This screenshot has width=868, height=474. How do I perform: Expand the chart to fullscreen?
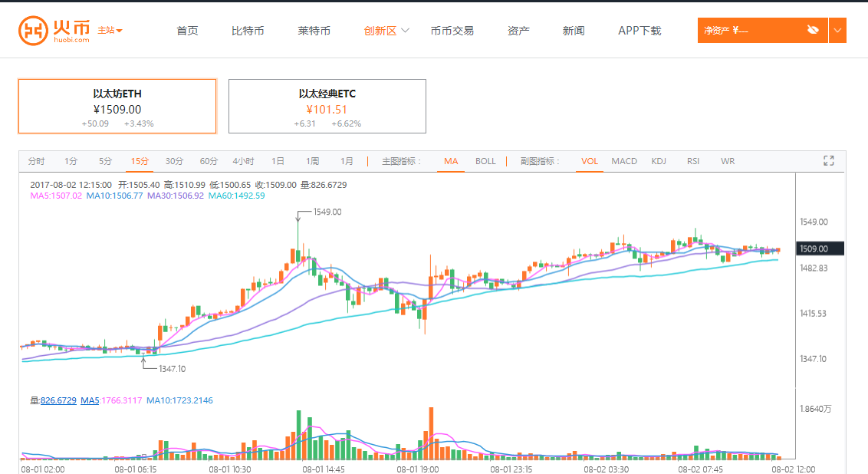click(x=828, y=161)
